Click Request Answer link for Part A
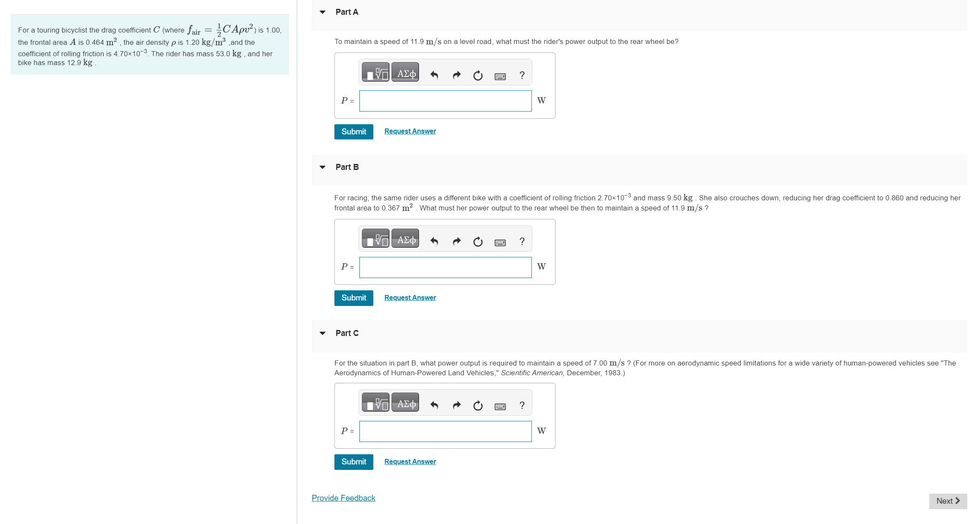Image resolution: width=980 pixels, height=524 pixels. [410, 131]
